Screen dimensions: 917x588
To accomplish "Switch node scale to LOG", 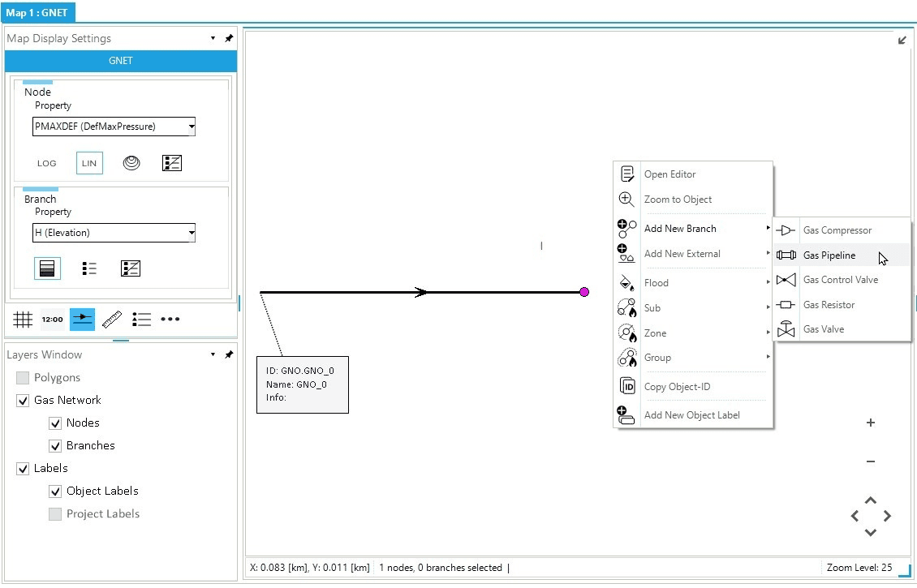I will (47, 163).
